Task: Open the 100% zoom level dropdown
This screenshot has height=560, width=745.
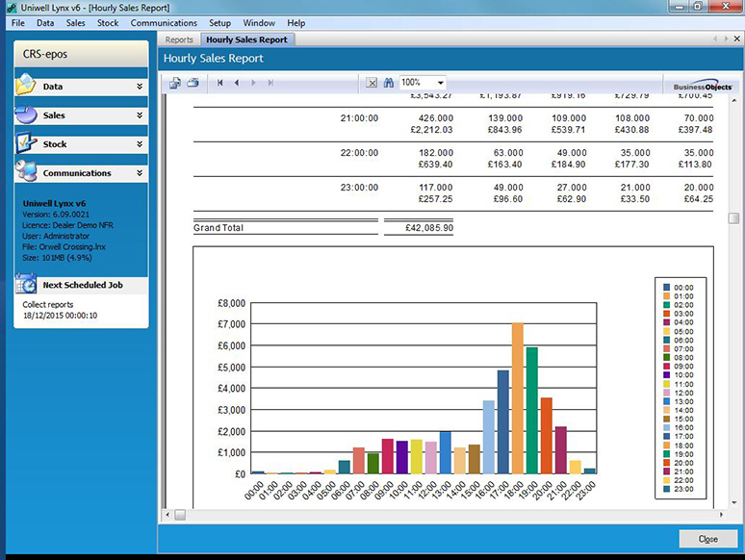Action: pyautogui.click(x=440, y=83)
